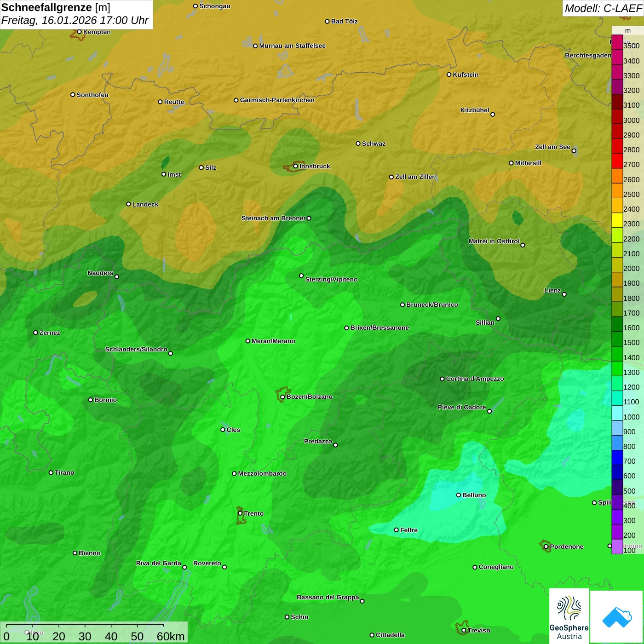
Task: Click the Pordenone city marker
Action: coord(546,546)
